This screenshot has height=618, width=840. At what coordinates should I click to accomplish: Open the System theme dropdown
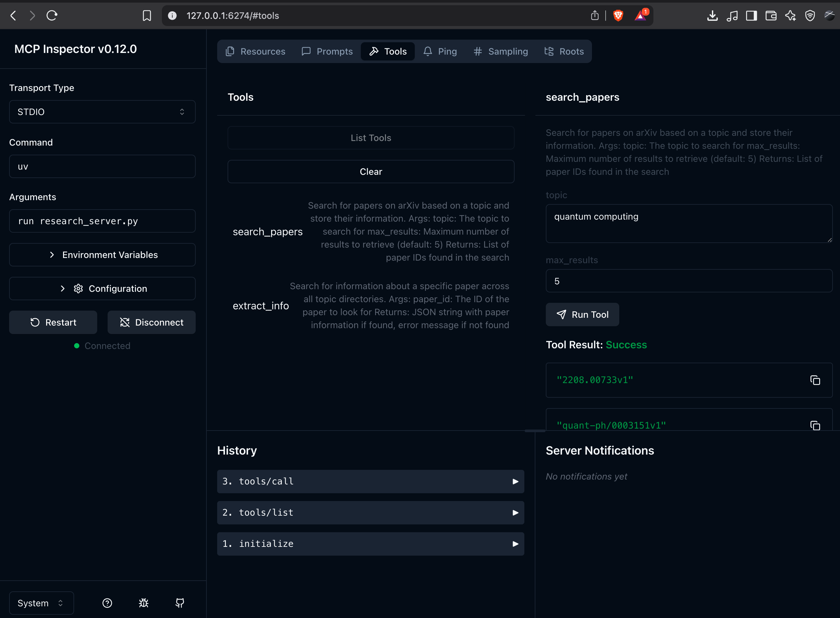pos(41,603)
